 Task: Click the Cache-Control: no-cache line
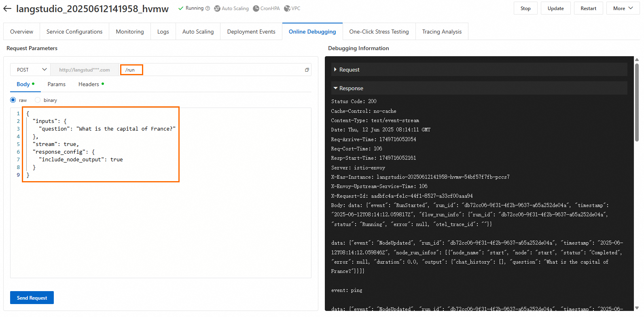pyautogui.click(x=364, y=111)
